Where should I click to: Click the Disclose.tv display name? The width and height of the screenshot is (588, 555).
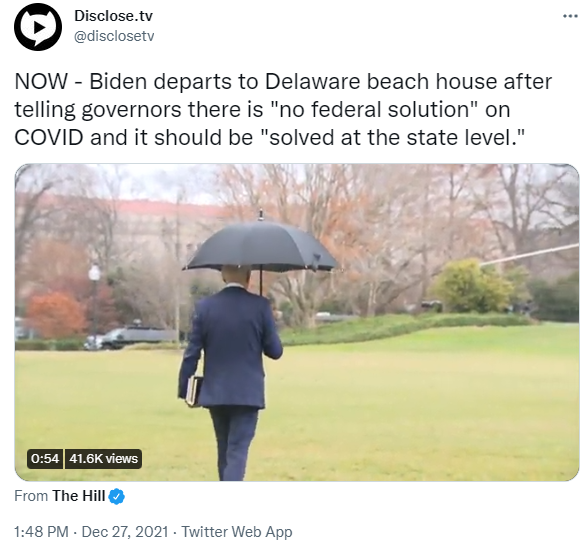pos(113,16)
